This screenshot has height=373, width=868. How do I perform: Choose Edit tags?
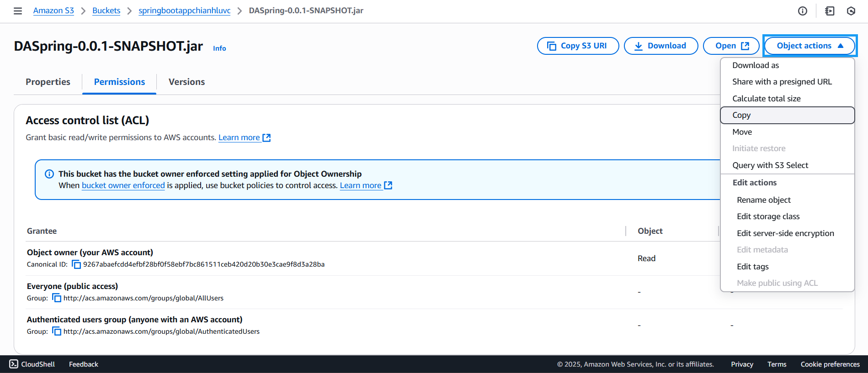pyautogui.click(x=788, y=267)
